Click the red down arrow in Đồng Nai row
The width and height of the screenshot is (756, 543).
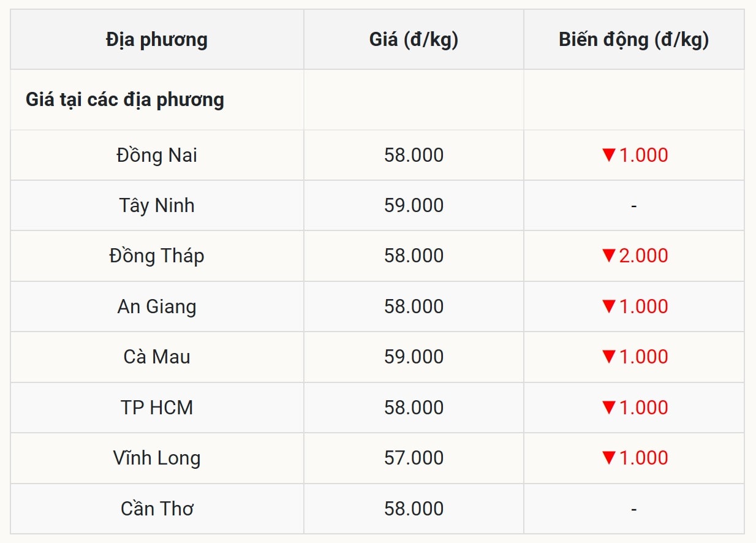pyautogui.click(x=608, y=155)
